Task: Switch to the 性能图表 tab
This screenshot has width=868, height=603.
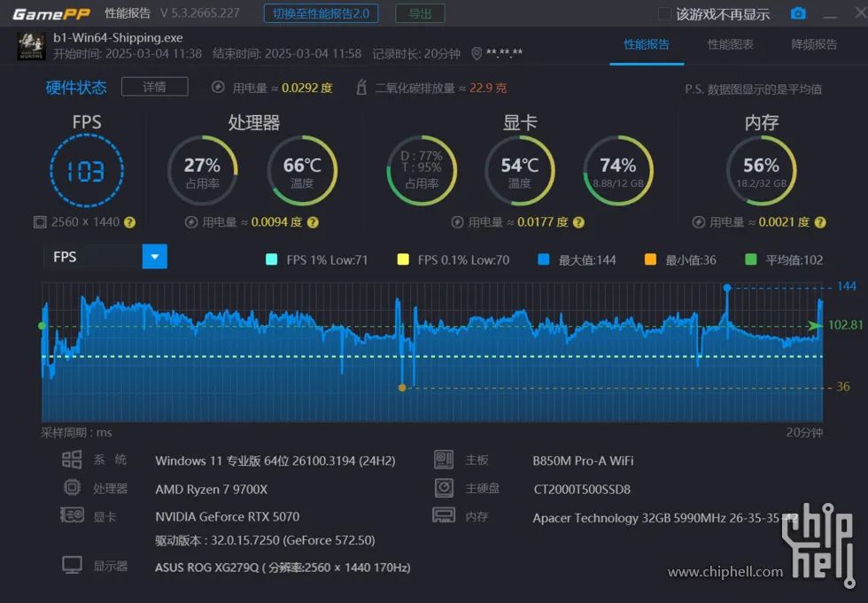Action: (x=730, y=44)
